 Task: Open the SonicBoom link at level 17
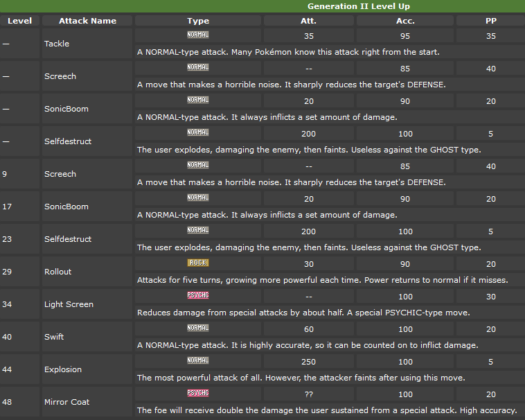(66, 207)
